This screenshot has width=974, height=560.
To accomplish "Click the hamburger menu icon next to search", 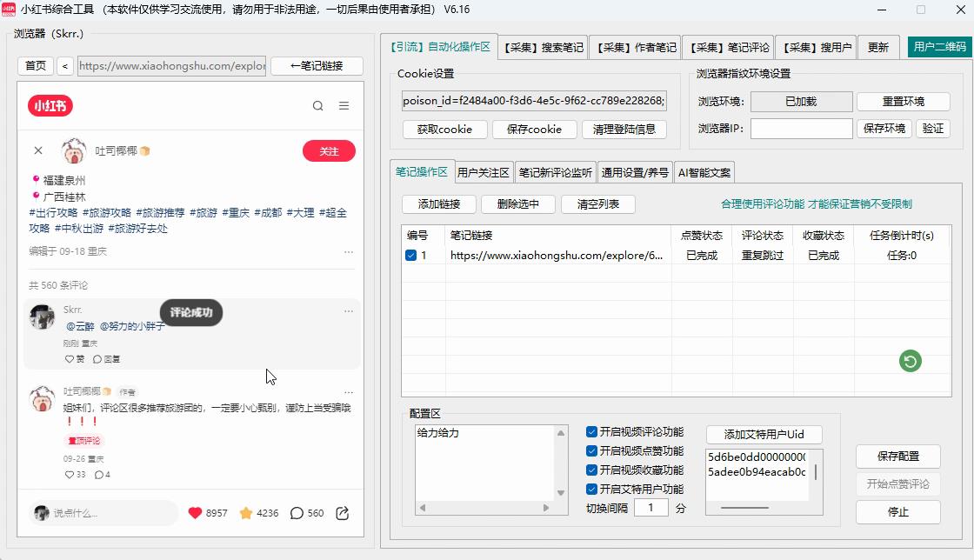I will [344, 105].
